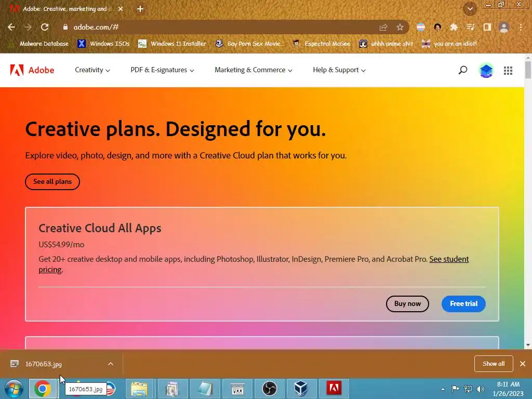
Task: Open the Adobe app switcher grid
Action: pos(508,70)
